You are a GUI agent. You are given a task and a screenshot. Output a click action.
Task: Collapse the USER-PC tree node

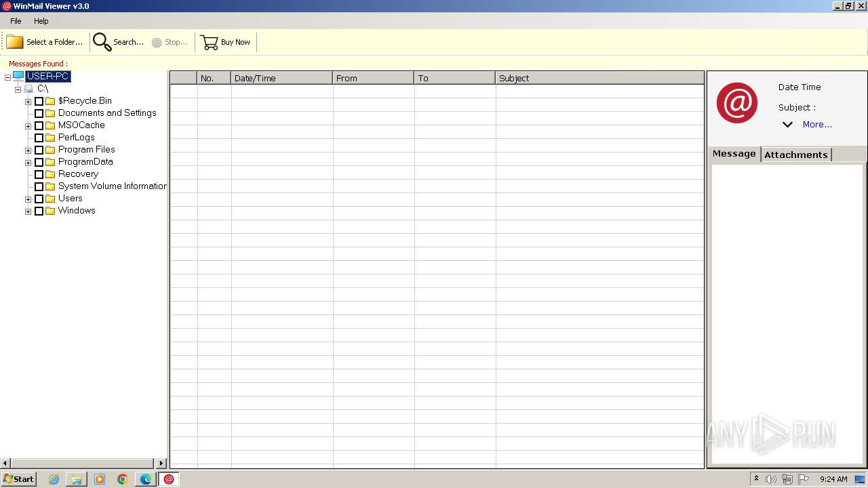(7, 77)
